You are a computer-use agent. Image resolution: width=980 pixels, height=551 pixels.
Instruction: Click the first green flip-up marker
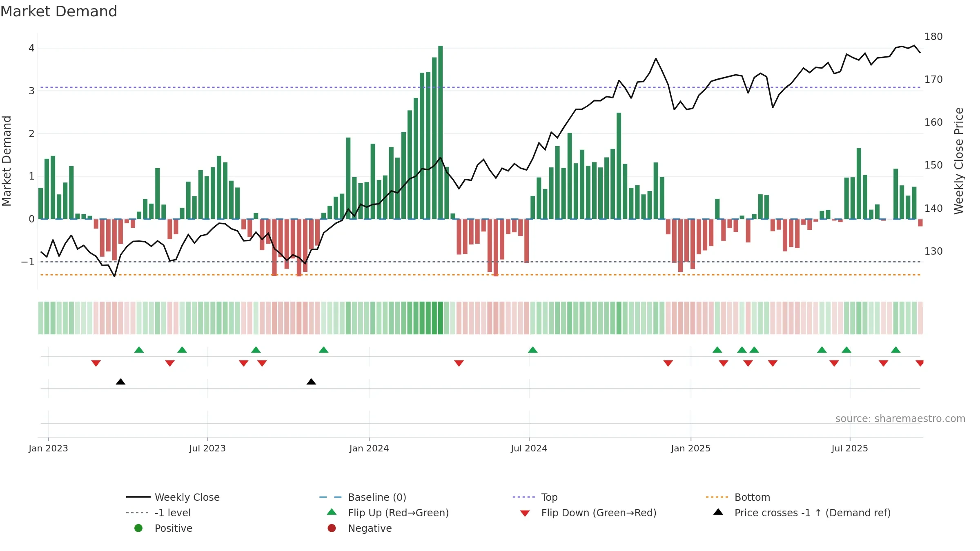pos(139,350)
